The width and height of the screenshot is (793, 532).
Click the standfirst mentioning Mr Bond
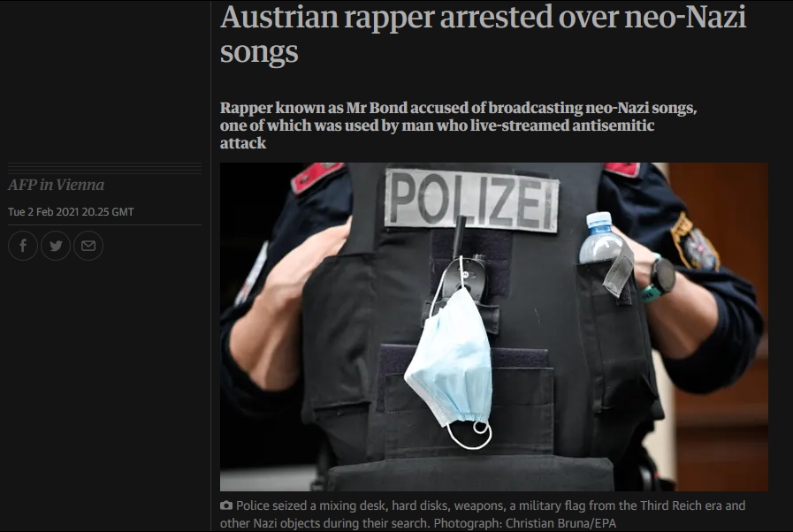coord(458,125)
